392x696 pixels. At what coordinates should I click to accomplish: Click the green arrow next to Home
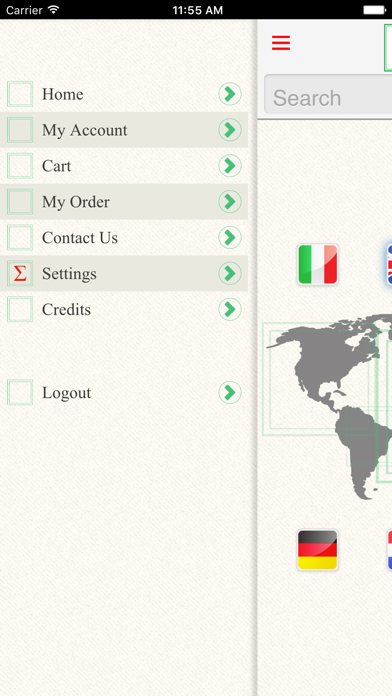(230, 94)
